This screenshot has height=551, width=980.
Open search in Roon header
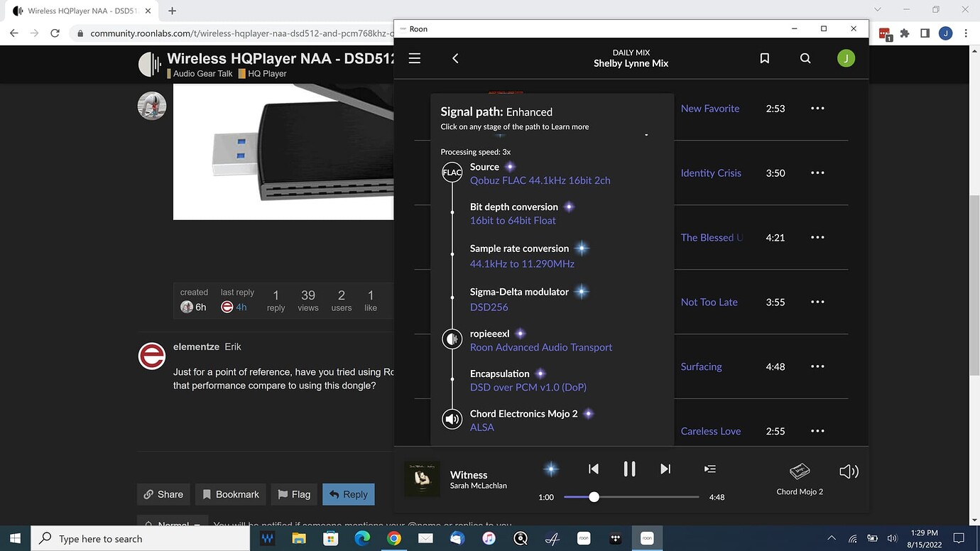805,58
